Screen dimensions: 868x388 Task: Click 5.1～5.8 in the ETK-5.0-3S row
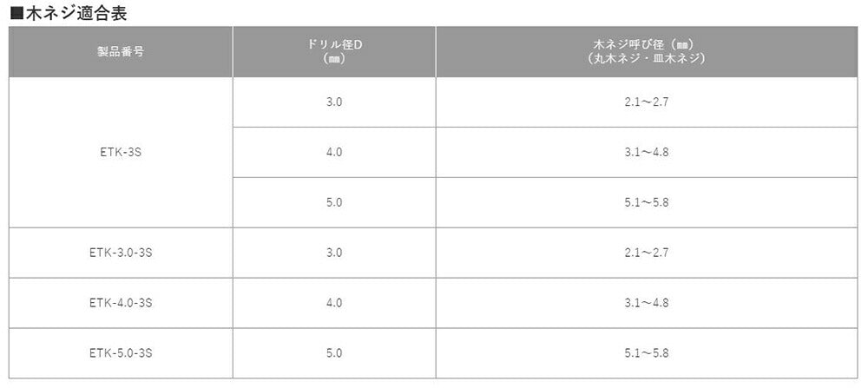[645, 353]
